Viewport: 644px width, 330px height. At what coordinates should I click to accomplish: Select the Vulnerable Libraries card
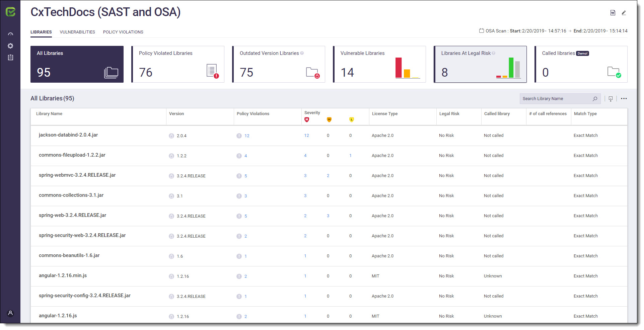pyautogui.click(x=379, y=64)
